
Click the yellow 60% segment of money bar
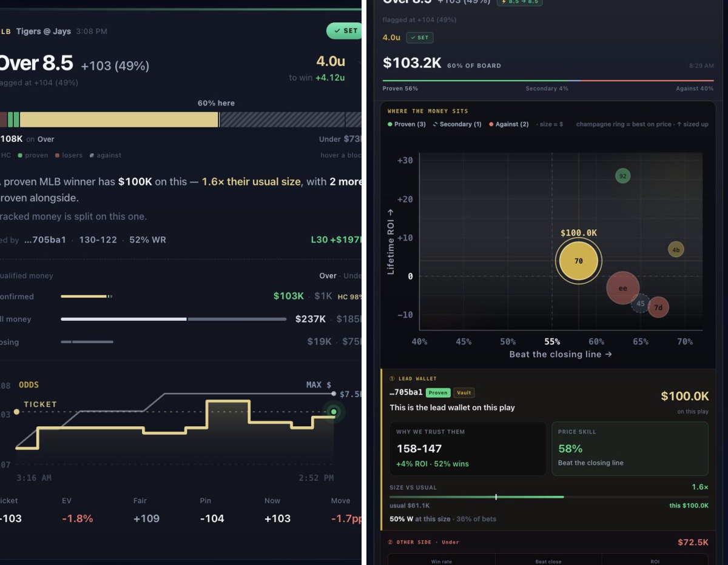click(x=119, y=119)
